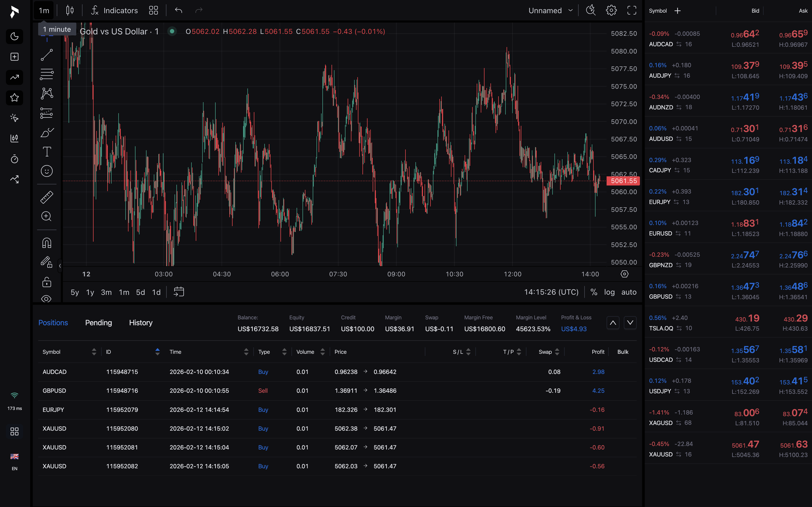Open the Unnamed layout dropdown
Screen dimensions: 812x507
coord(550,10)
